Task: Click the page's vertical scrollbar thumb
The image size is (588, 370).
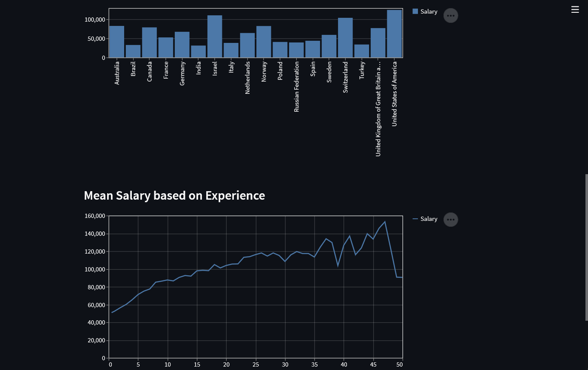Action: (x=587, y=247)
